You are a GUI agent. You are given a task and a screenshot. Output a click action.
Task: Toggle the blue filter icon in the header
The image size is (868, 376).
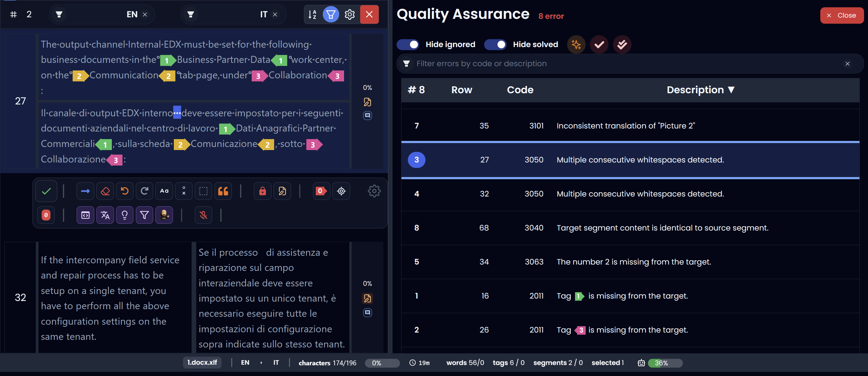tap(331, 14)
